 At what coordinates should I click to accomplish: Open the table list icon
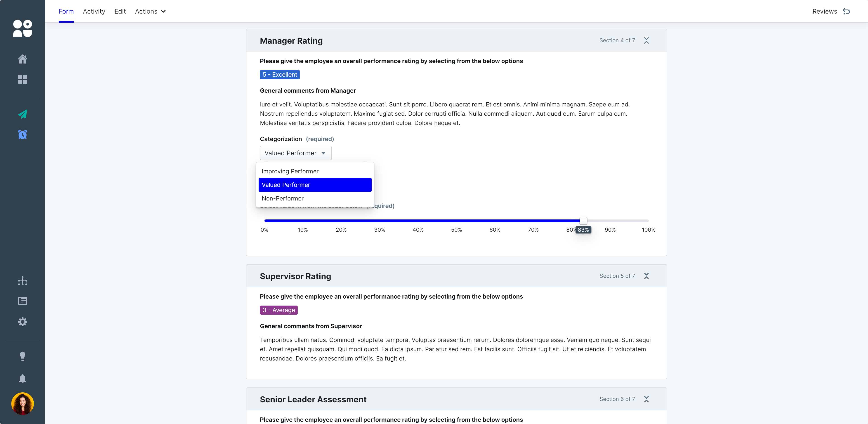pos(23,301)
